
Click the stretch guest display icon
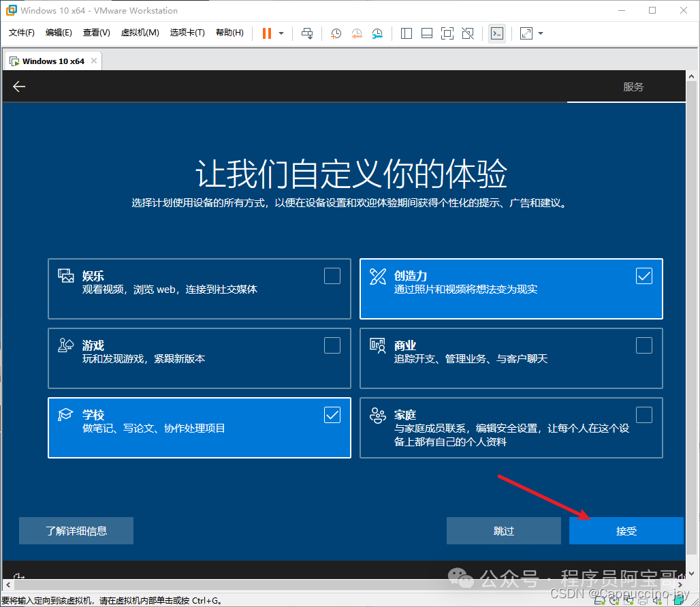526,33
